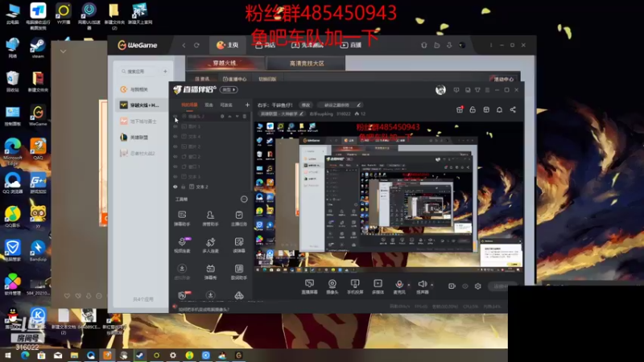This screenshot has height=362, width=644.
Task: Toggle visibility of 文本 3 source
Action: [x=175, y=176]
